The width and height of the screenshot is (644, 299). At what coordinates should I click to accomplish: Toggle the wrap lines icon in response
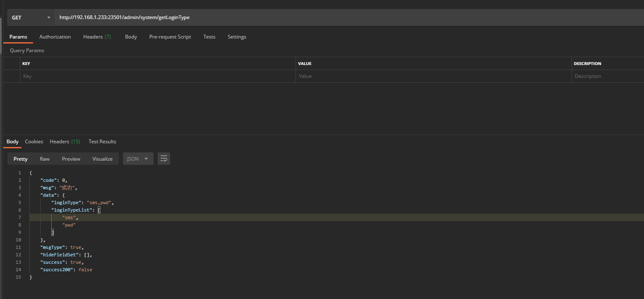click(164, 159)
